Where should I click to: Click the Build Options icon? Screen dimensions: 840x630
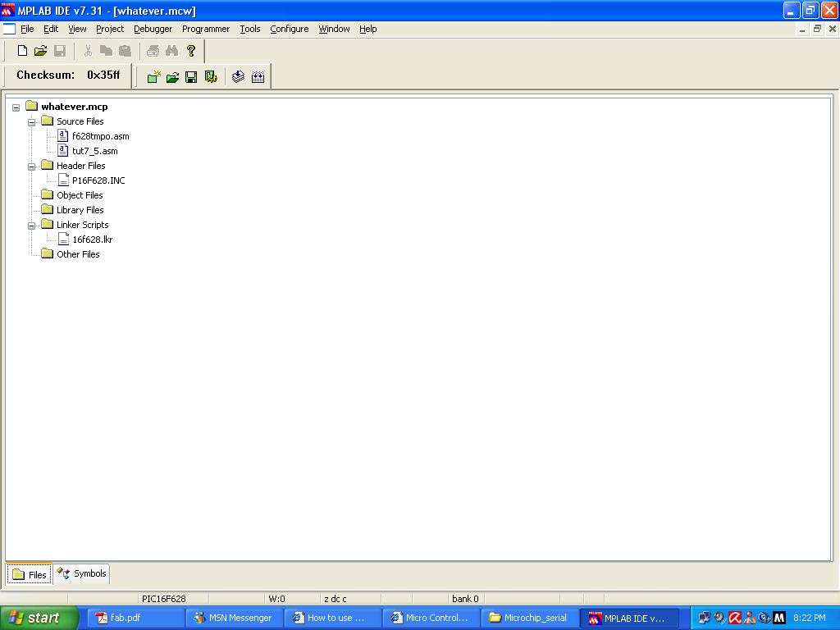[x=211, y=77]
